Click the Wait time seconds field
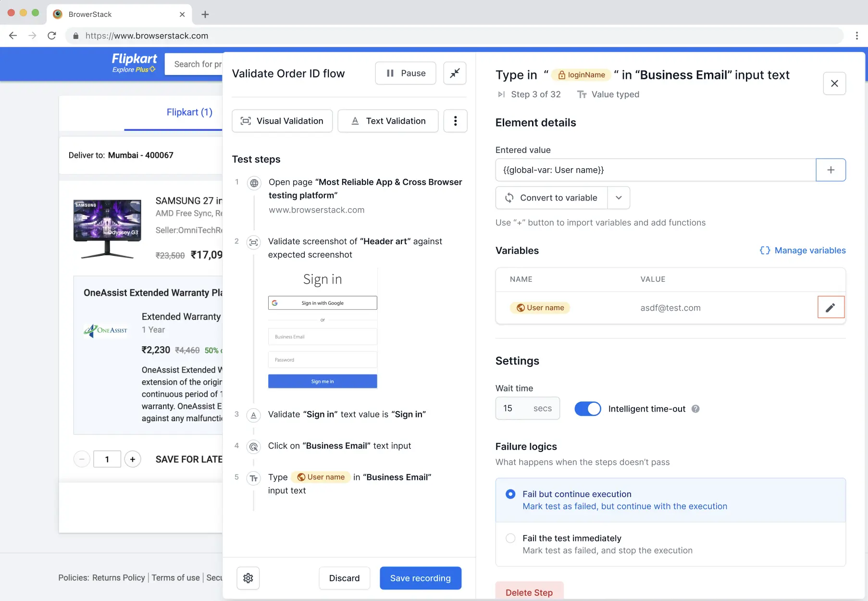 [527, 408]
